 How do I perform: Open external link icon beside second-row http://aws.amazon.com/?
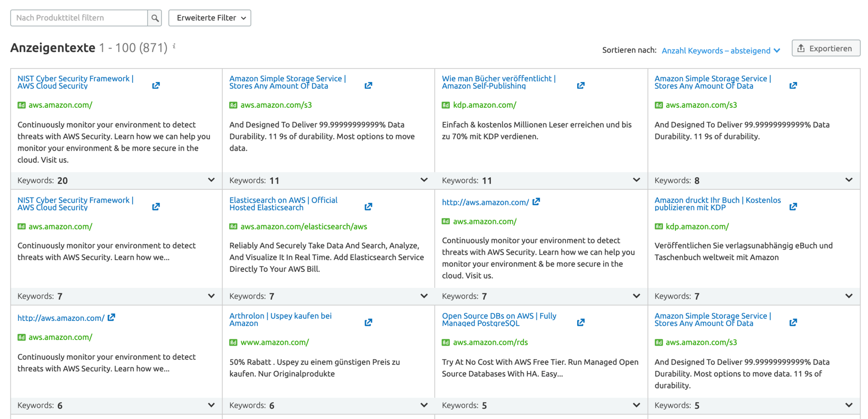point(536,201)
